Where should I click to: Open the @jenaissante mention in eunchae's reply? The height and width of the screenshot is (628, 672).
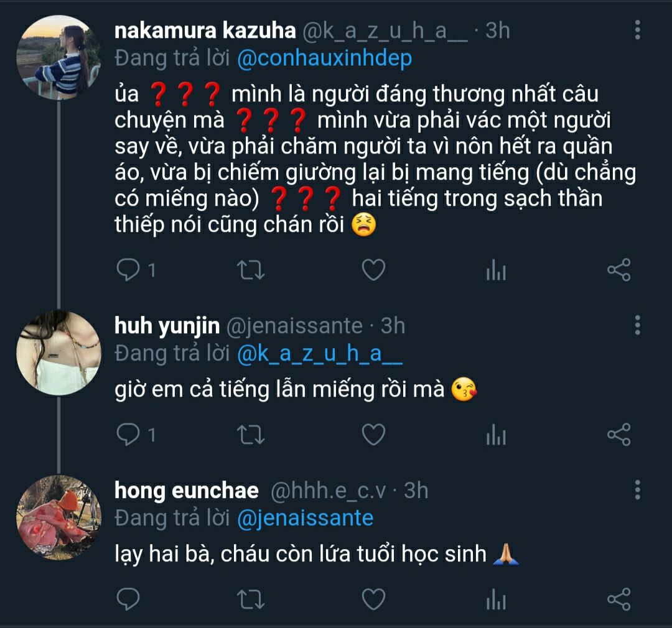(x=306, y=518)
